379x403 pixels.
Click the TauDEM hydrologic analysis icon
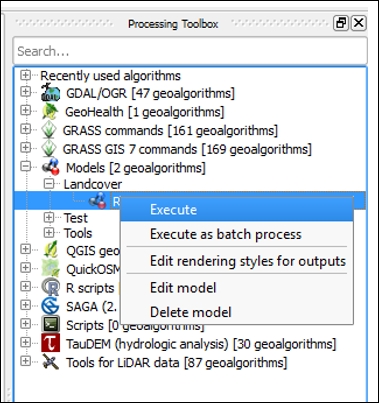(50, 343)
